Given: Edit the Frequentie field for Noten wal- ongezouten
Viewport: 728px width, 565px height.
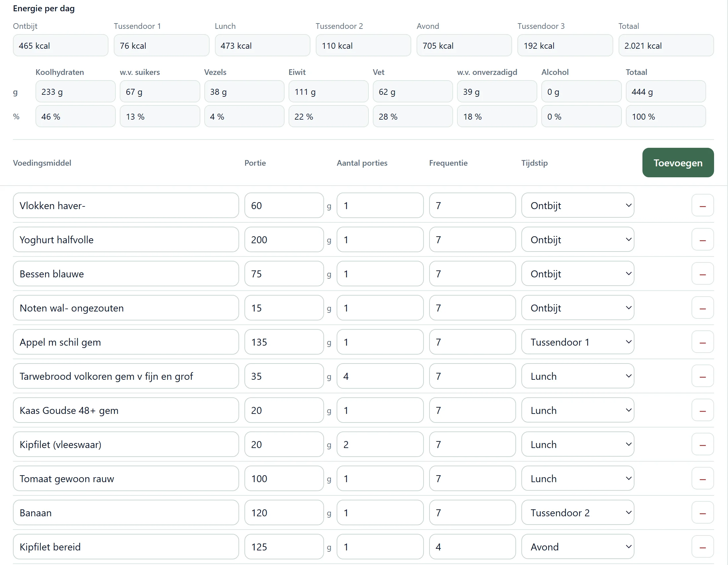Looking at the screenshot, I should coord(472,308).
